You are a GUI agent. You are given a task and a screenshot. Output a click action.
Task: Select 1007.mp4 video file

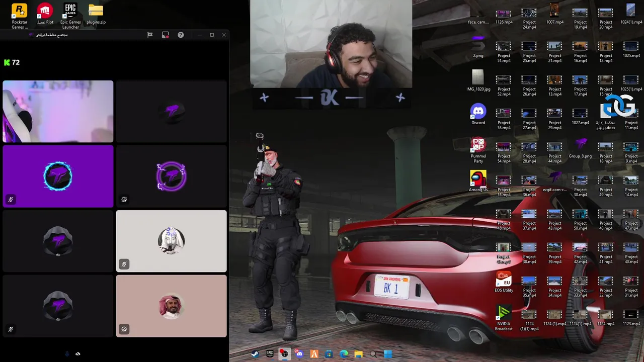[554, 14]
